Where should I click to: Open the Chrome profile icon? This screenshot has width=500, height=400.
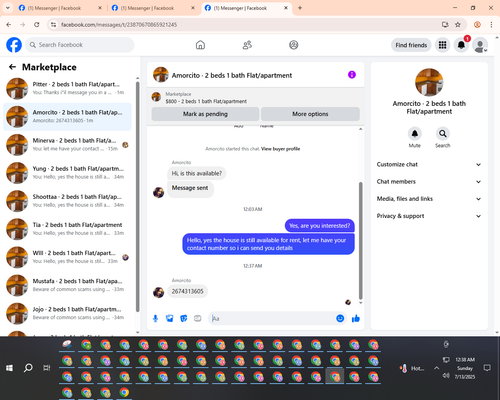click(477, 25)
